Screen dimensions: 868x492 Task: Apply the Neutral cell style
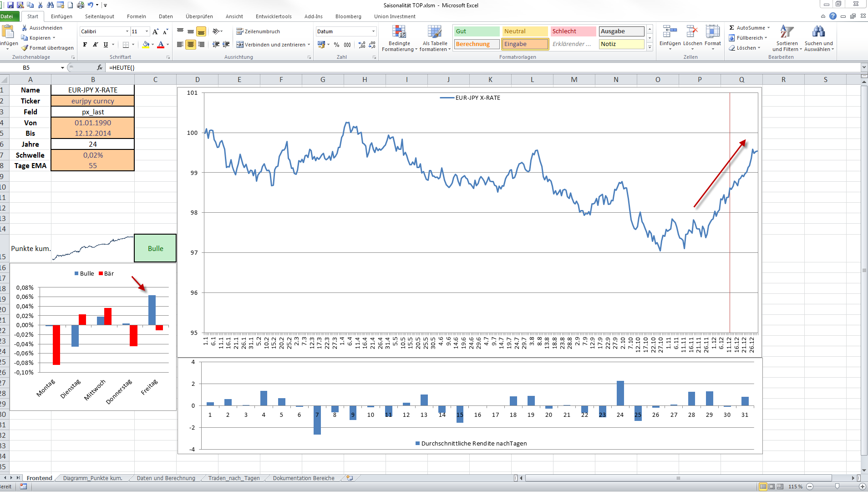(x=524, y=31)
